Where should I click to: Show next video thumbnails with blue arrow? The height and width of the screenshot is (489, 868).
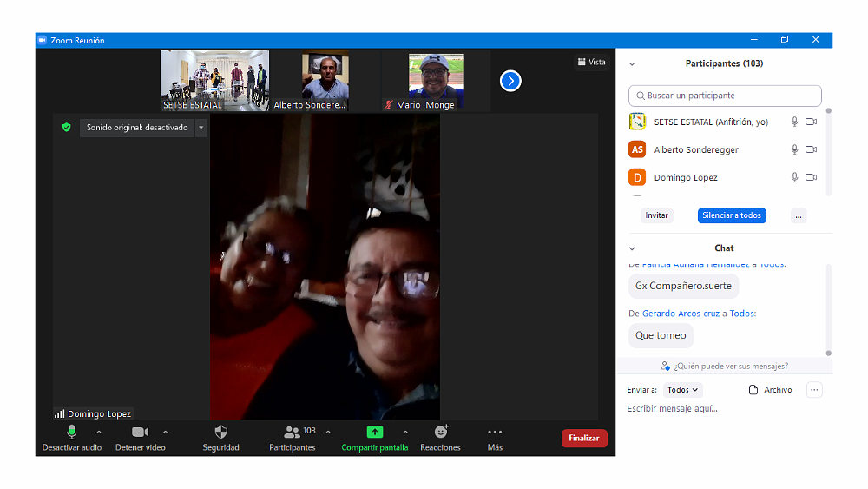(x=510, y=81)
